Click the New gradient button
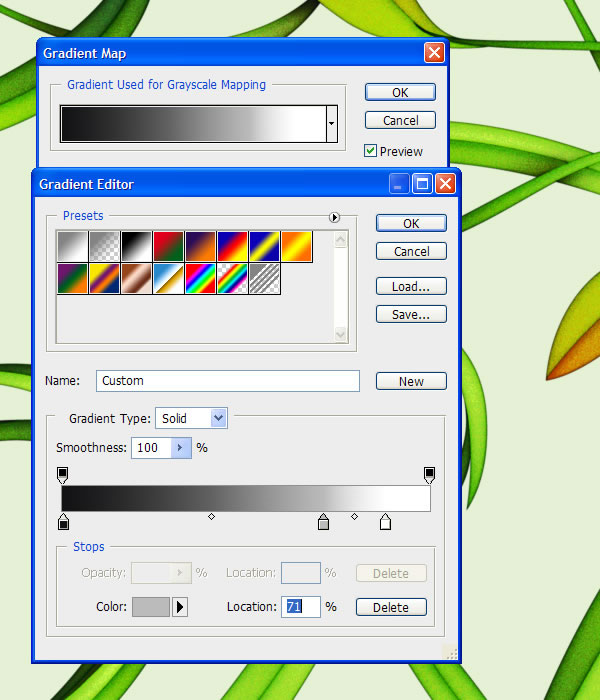The image size is (600, 700). point(411,381)
